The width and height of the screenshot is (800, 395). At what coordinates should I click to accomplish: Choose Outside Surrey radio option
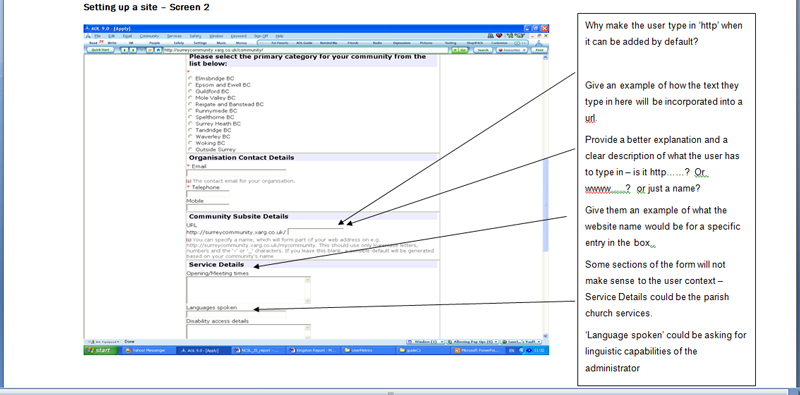[190, 150]
